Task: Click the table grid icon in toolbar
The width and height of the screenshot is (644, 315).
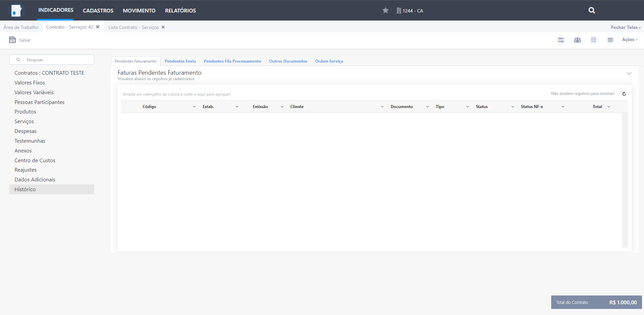Action: tap(610, 40)
